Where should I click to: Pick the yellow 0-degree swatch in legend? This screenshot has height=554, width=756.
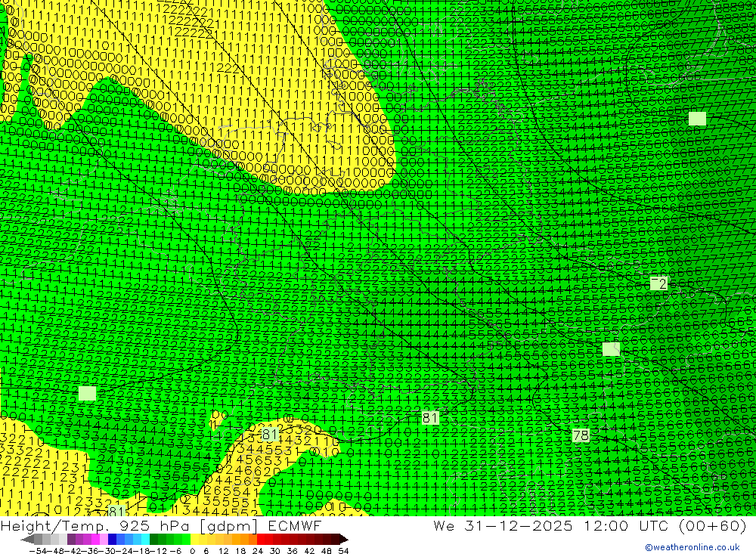tap(195, 539)
